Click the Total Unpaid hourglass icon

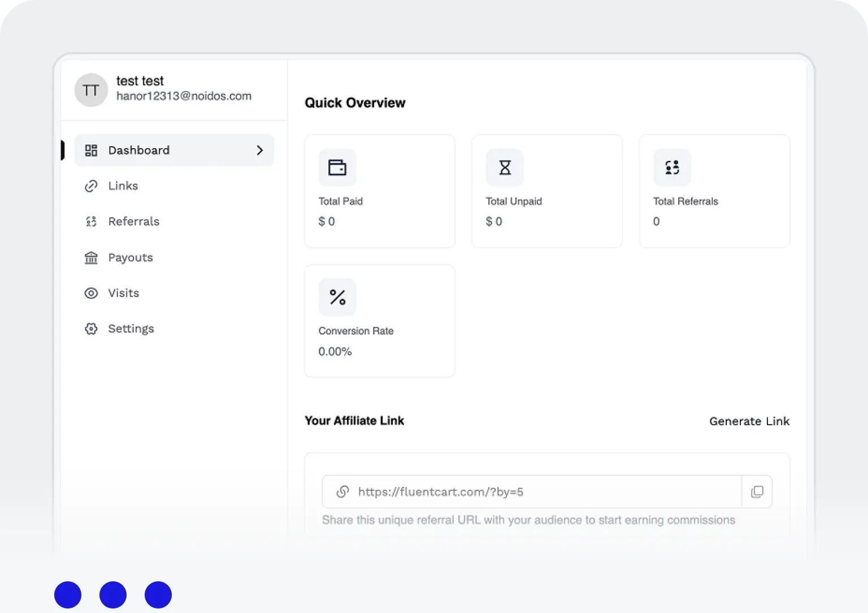point(504,167)
